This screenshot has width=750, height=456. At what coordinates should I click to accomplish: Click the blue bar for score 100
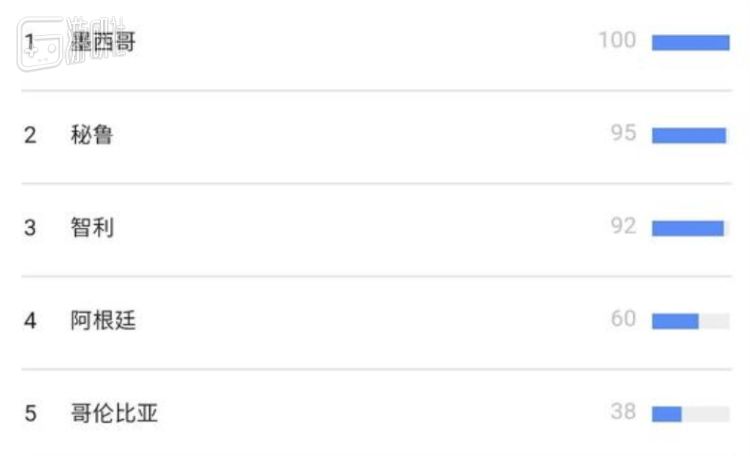[690, 42]
